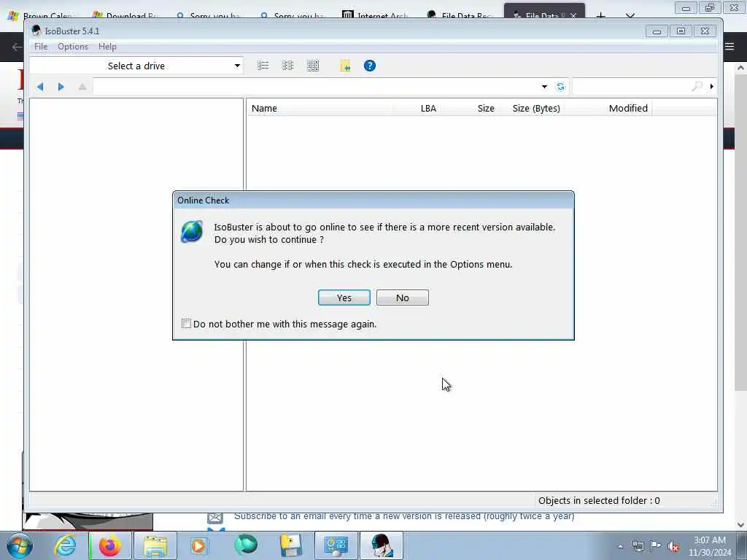This screenshot has height=560, width=747.
Task: Expand the path bar dropdown arrow
Action: click(x=544, y=87)
